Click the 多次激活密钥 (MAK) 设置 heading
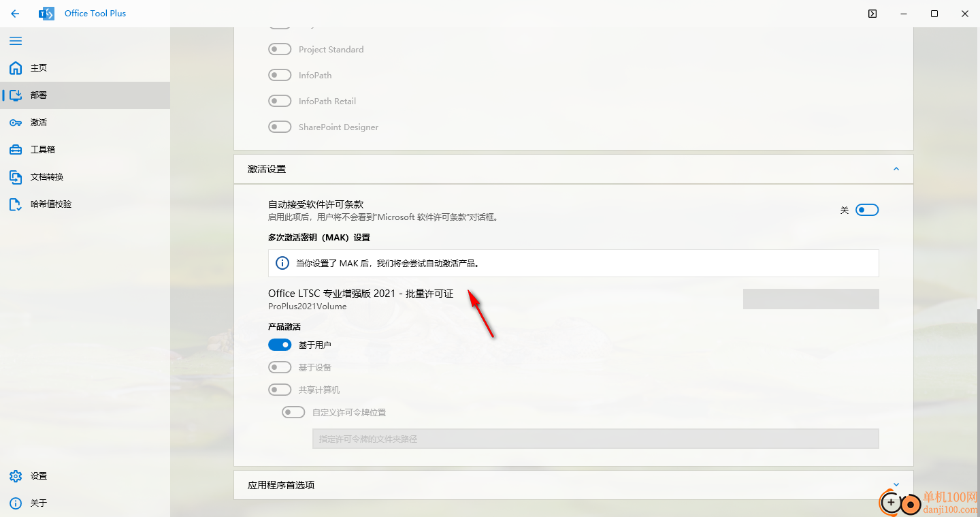This screenshot has height=517, width=980. (x=319, y=238)
